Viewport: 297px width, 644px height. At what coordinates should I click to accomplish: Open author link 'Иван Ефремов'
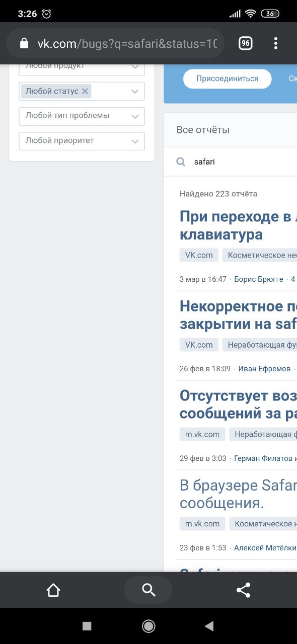click(x=264, y=369)
